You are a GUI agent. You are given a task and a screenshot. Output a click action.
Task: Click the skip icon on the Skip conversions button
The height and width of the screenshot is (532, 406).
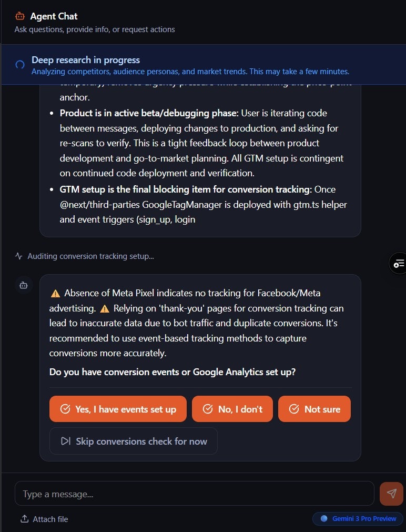[x=65, y=441]
